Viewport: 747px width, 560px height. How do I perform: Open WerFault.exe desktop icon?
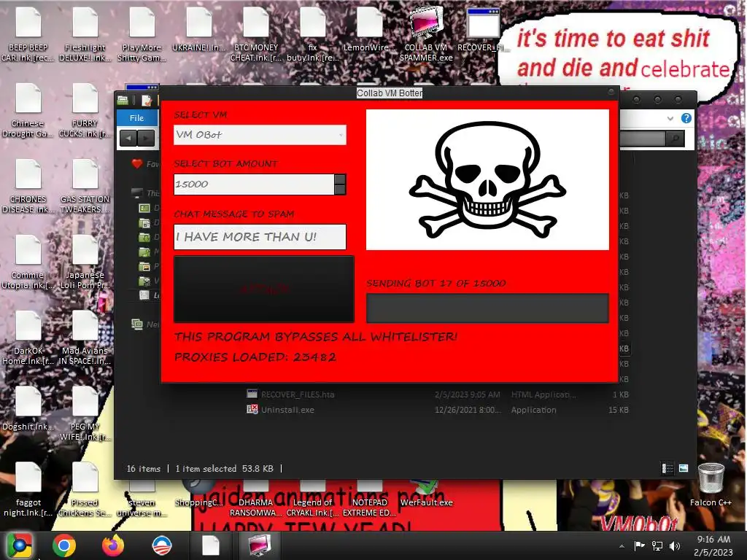click(426, 493)
